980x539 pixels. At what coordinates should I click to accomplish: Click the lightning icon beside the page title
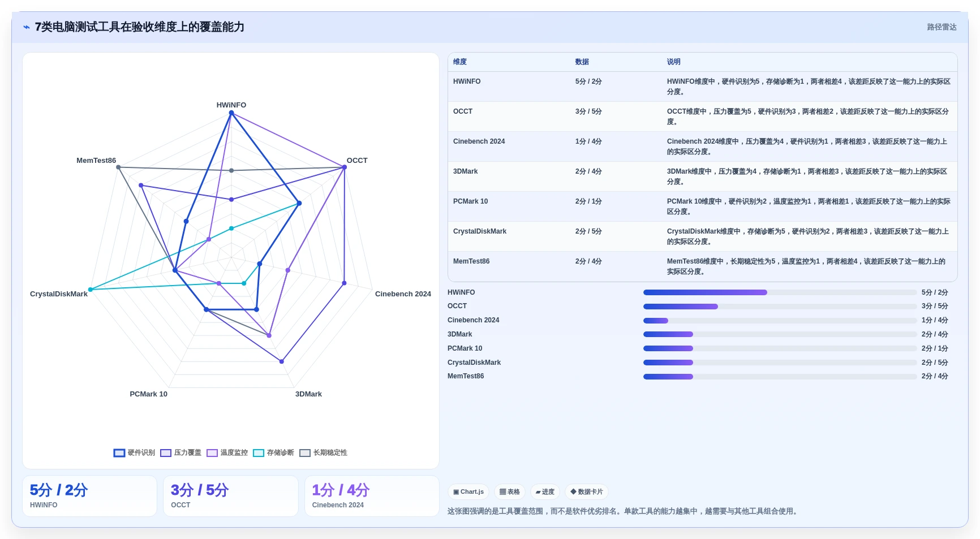pyautogui.click(x=26, y=27)
